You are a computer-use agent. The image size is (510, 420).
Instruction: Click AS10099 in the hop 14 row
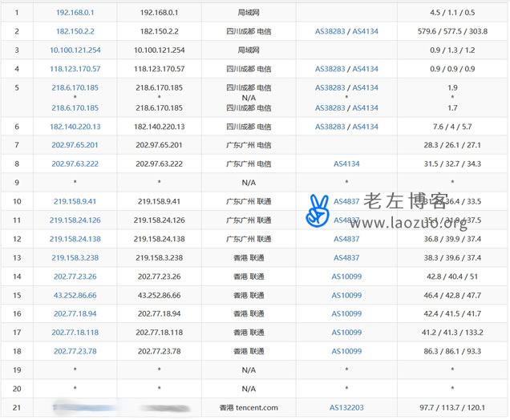pyautogui.click(x=346, y=277)
